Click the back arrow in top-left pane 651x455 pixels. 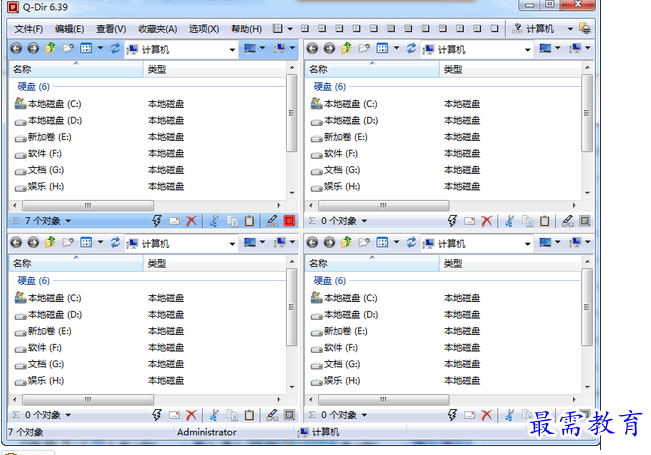pos(16,49)
